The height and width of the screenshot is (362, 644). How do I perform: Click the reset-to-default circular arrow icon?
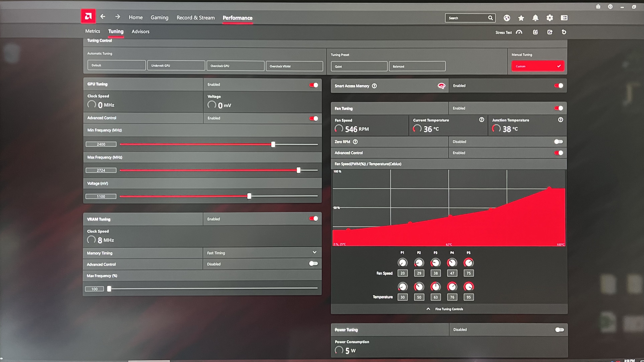point(564,32)
